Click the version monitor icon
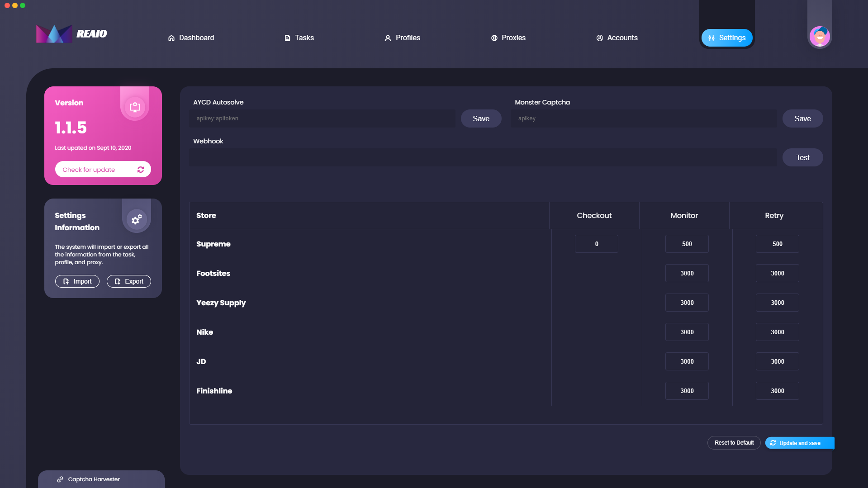This screenshot has width=868, height=488. pos(135,107)
